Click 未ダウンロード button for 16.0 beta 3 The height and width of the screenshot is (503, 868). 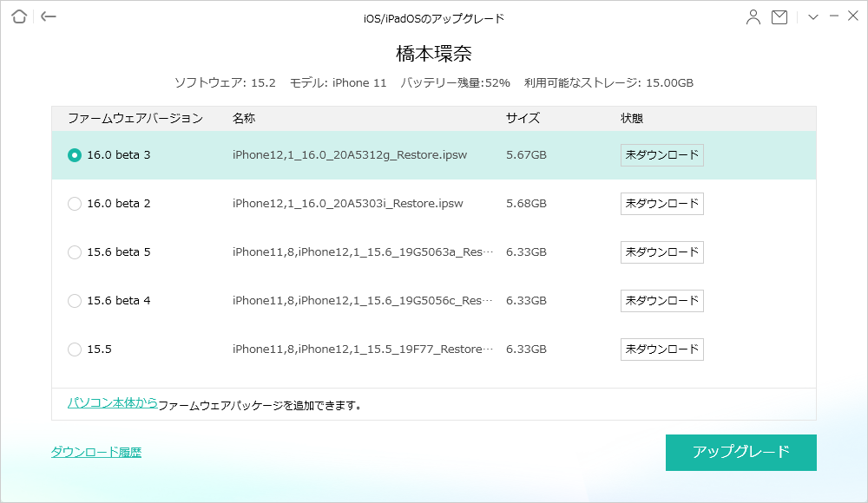[x=662, y=155]
